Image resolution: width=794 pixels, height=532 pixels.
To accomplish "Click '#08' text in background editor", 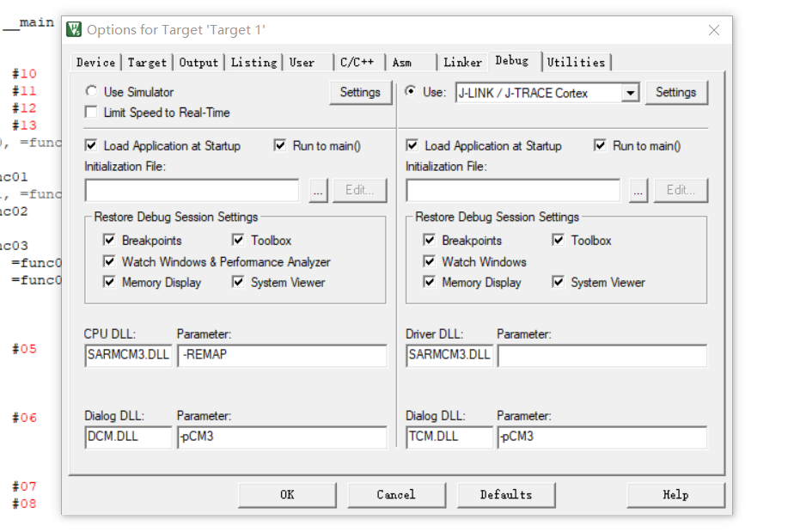I will coord(24,504).
